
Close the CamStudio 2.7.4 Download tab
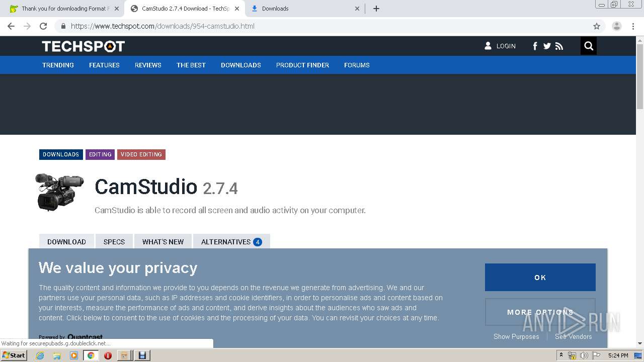tap(237, 9)
